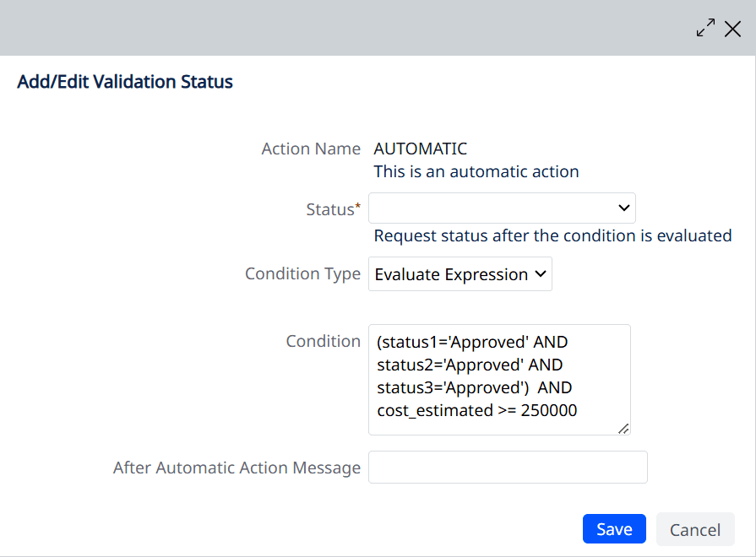Click the 'This is an automatic action' text
This screenshot has height=557, width=756.
point(476,171)
